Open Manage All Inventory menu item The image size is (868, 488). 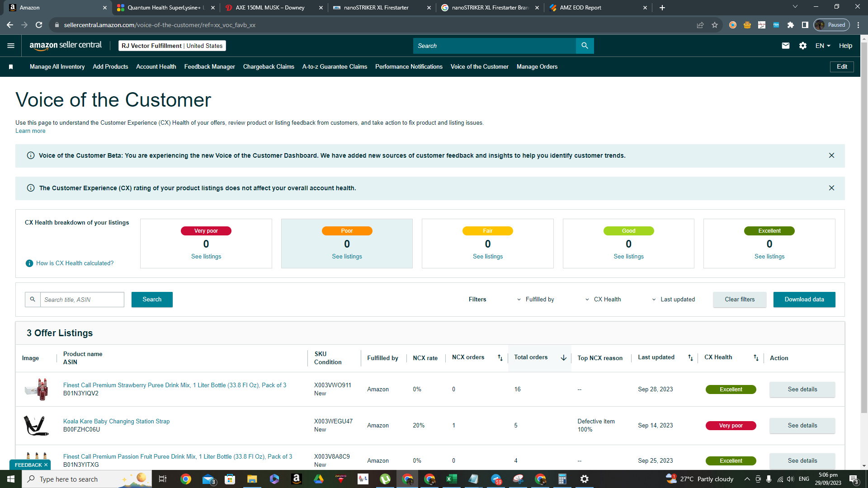[x=57, y=67]
